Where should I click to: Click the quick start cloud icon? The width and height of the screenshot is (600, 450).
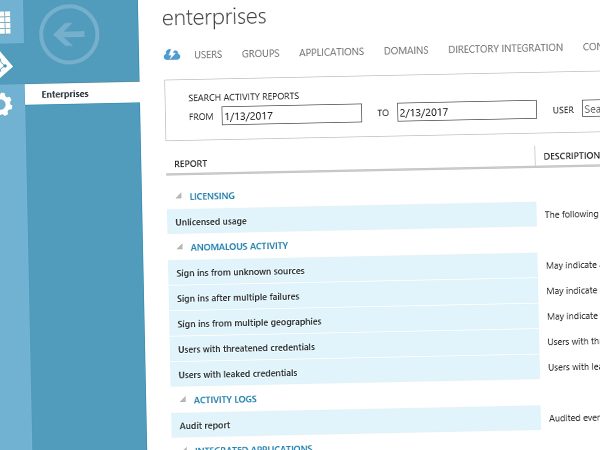pyautogui.click(x=172, y=54)
